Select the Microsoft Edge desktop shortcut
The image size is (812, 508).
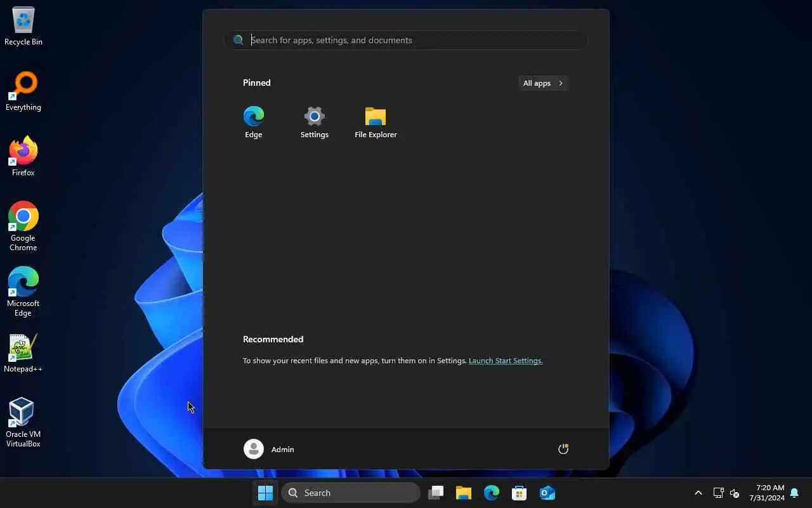(x=23, y=291)
